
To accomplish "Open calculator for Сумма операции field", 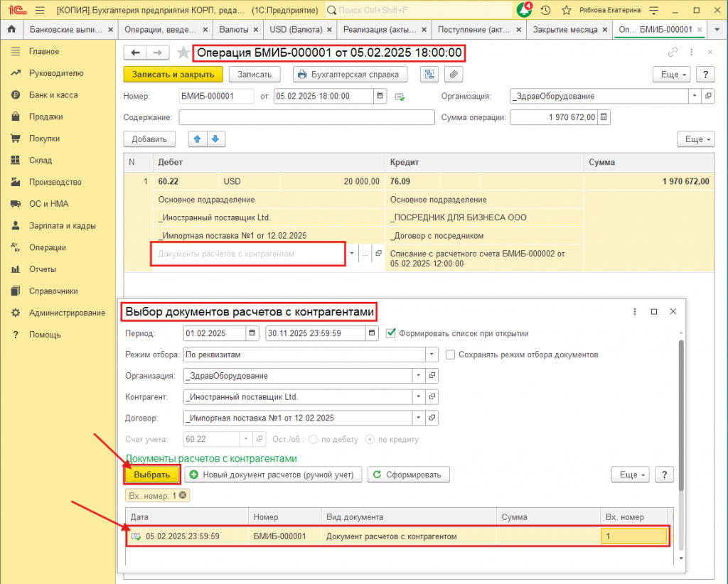I will (604, 118).
